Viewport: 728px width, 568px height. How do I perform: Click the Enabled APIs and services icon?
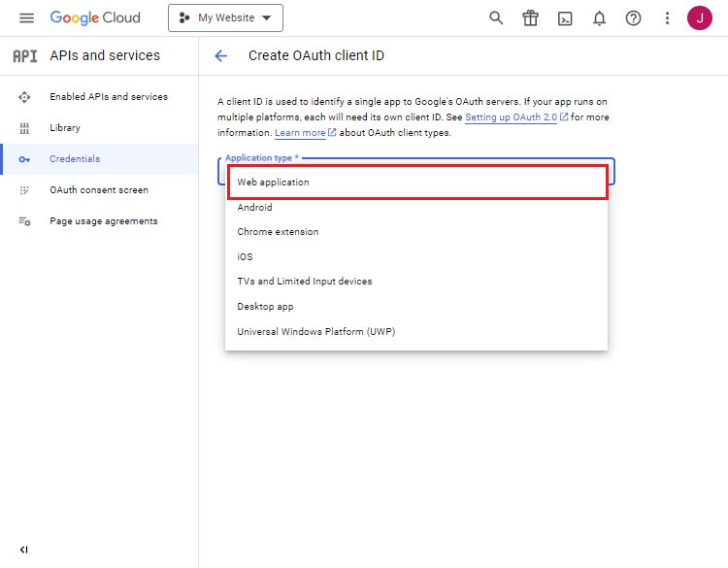(24, 97)
